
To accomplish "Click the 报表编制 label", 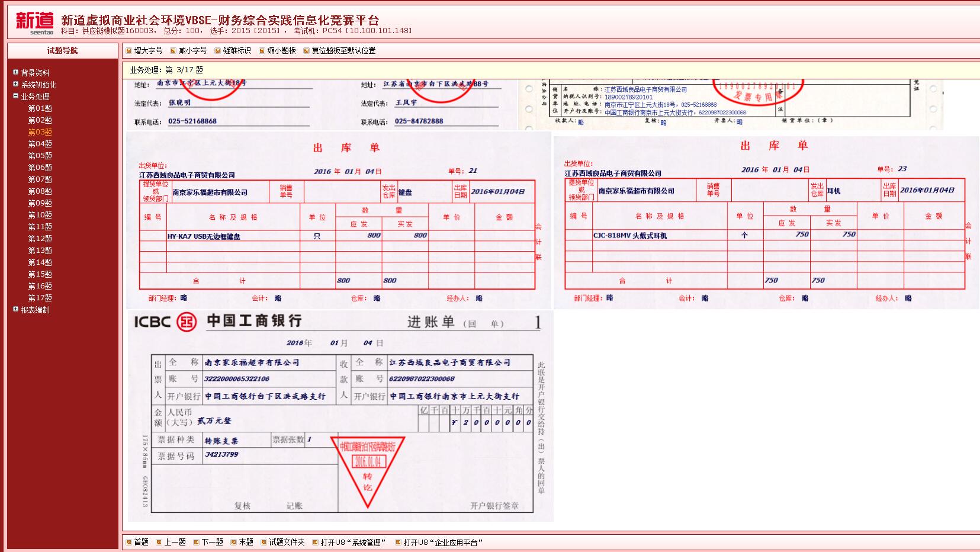I will tap(36, 310).
